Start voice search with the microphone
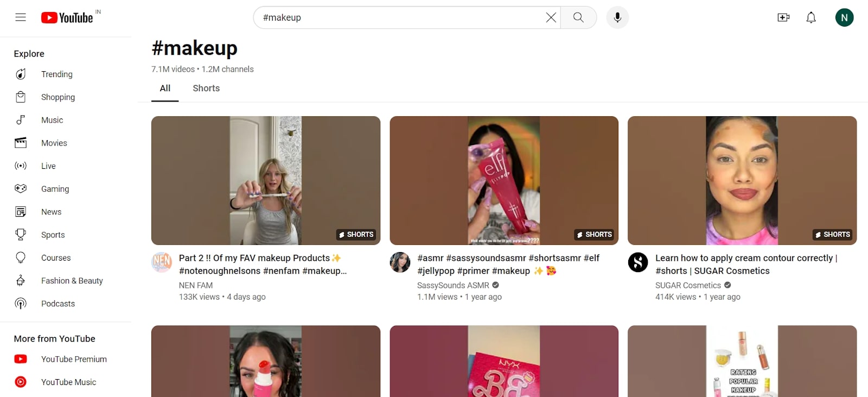The image size is (868, 397). pyautogui.click(x=617, y=17)
